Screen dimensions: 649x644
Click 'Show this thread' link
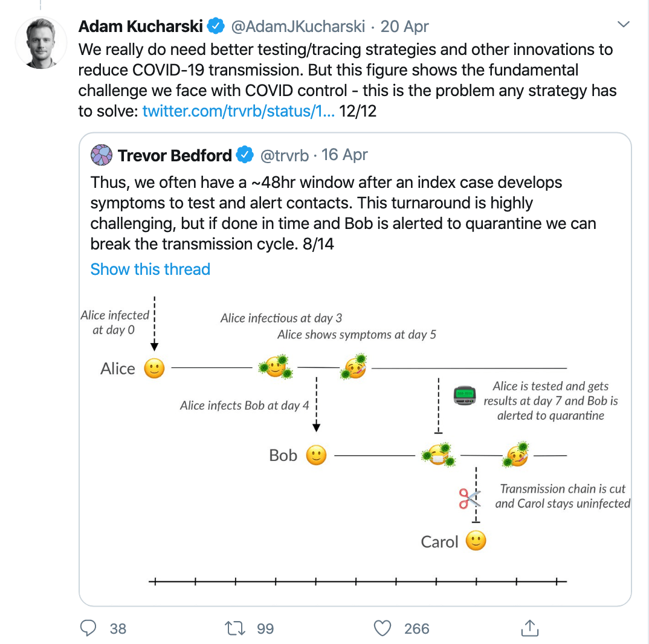tap(150, 269)
